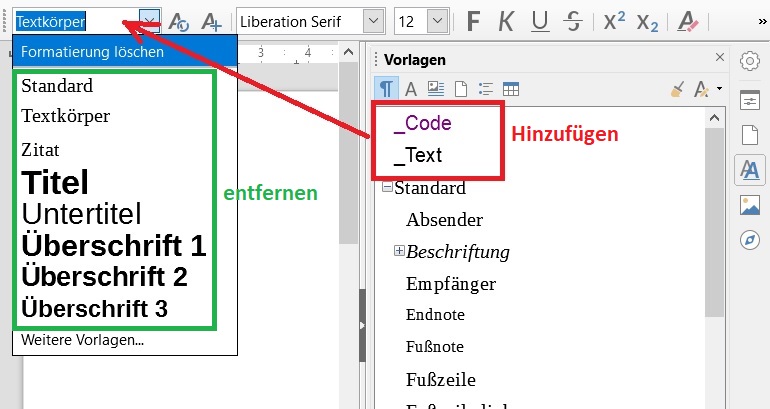
Task: Show page styles in Vorlagen panel
Action: (461, 89)
